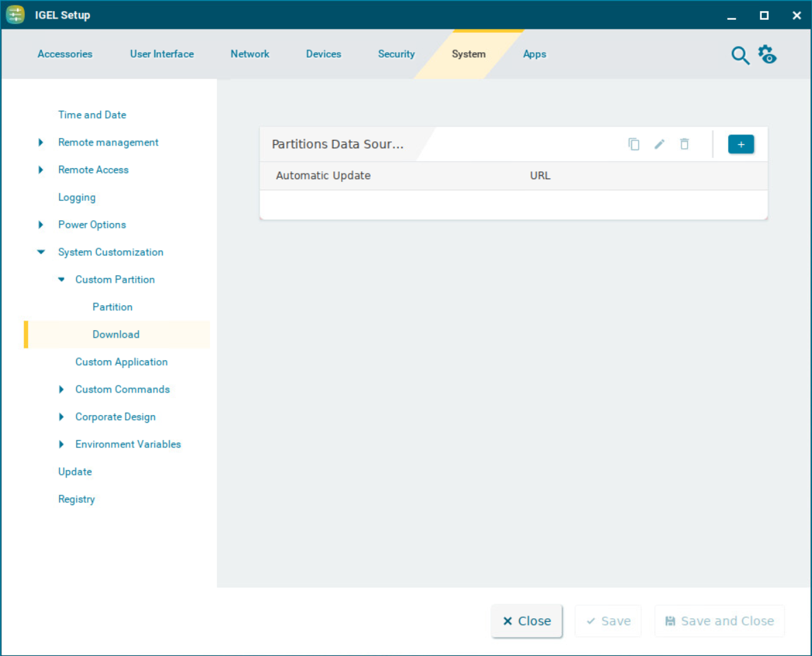
Task: Select Partition in the sidebar tree
Action: pos(113,307)
